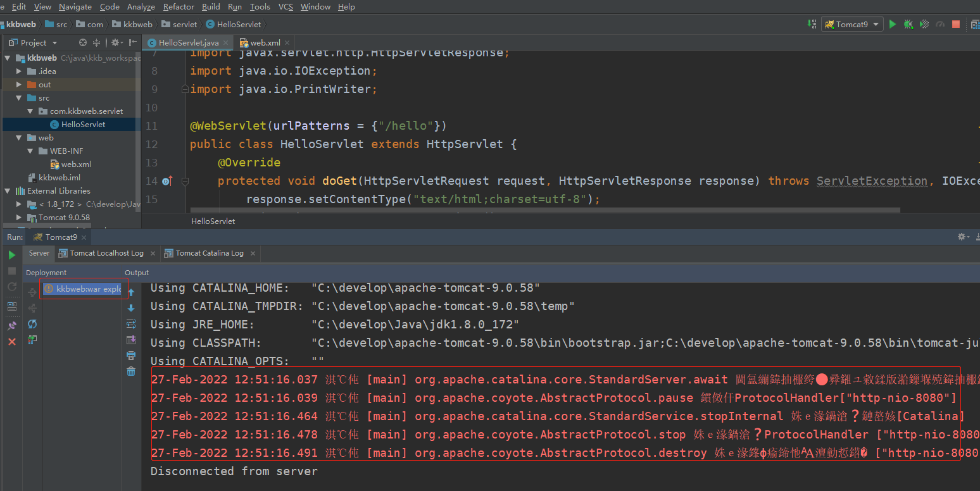Screen dimensions: 980x491
Task: Close the HelloServlet.java tab
Action: tap(226, 43)
